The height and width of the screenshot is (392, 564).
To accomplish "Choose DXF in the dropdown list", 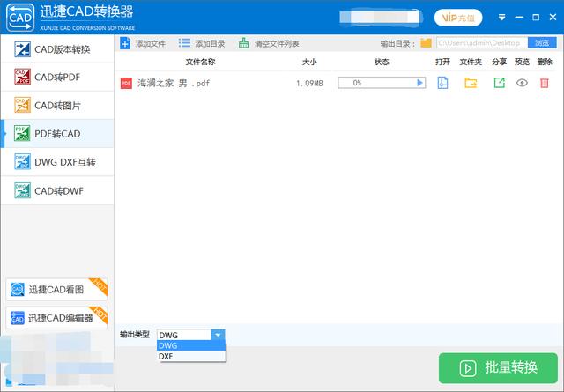I will (x=191, y=356).
